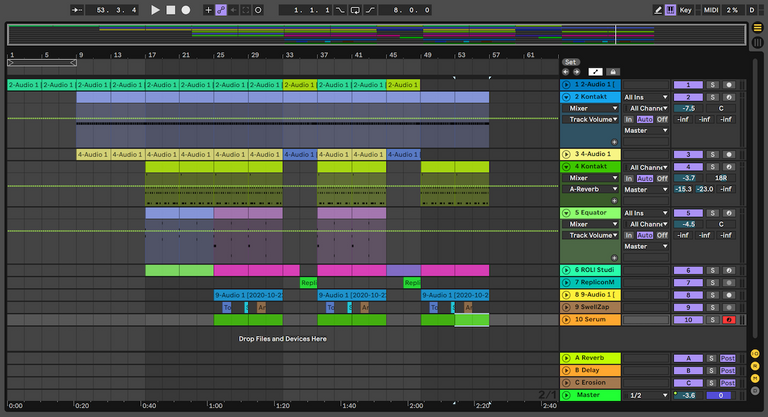The image size is (768, 417).
Task: Switch to Session view with the bars icon
Action: pos(757,42)
